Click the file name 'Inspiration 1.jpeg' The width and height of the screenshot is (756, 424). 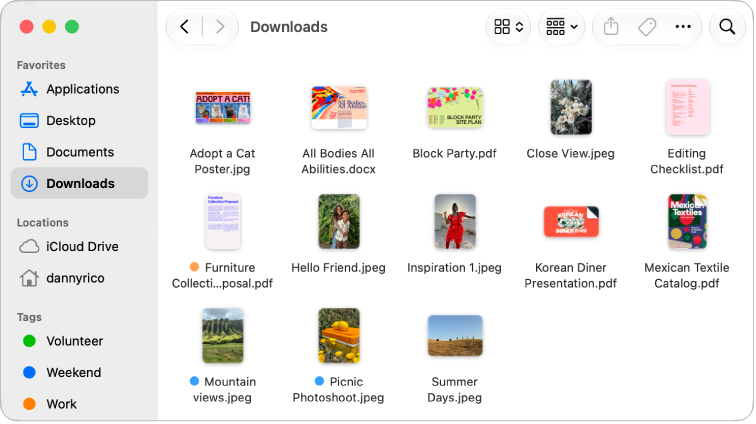click(x=454, y=268)
